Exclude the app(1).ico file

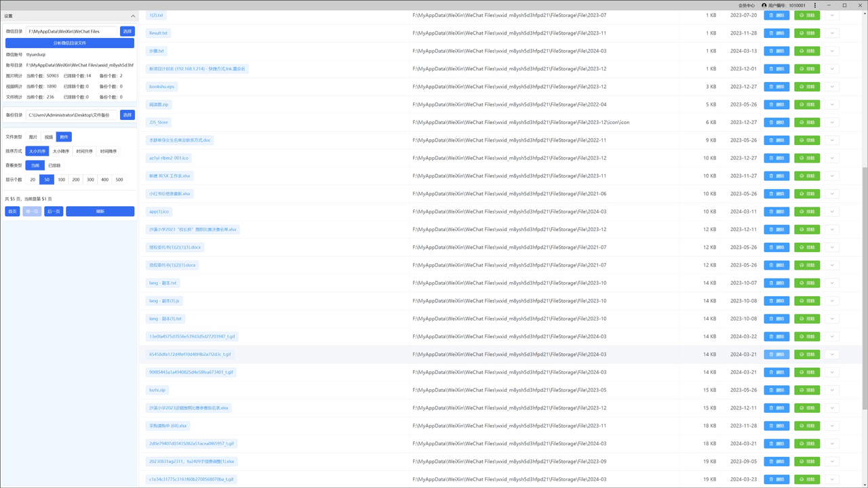pyautogui.click(x=807, y=211)
